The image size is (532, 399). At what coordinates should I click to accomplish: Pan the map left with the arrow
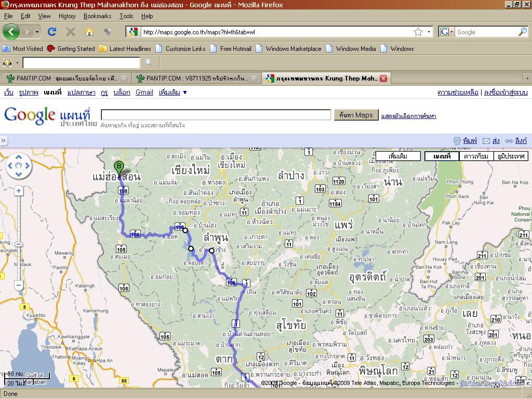tap(10, 166)
